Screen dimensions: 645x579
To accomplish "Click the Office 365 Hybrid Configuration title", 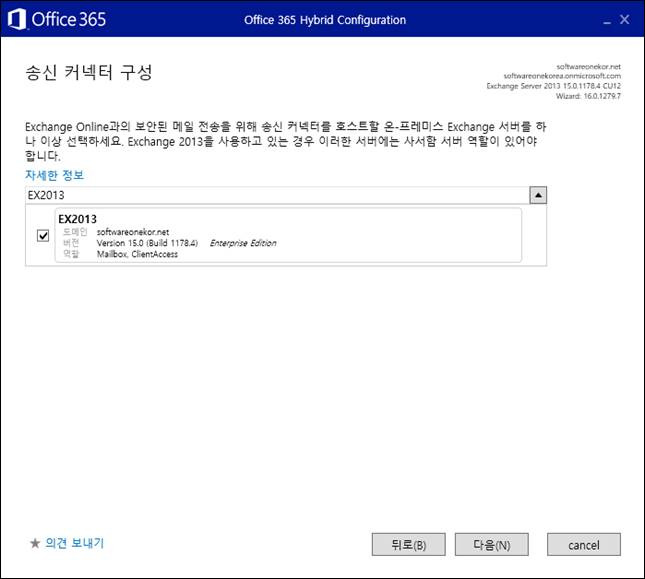I will pyautogui.click(x=325, y=20).
